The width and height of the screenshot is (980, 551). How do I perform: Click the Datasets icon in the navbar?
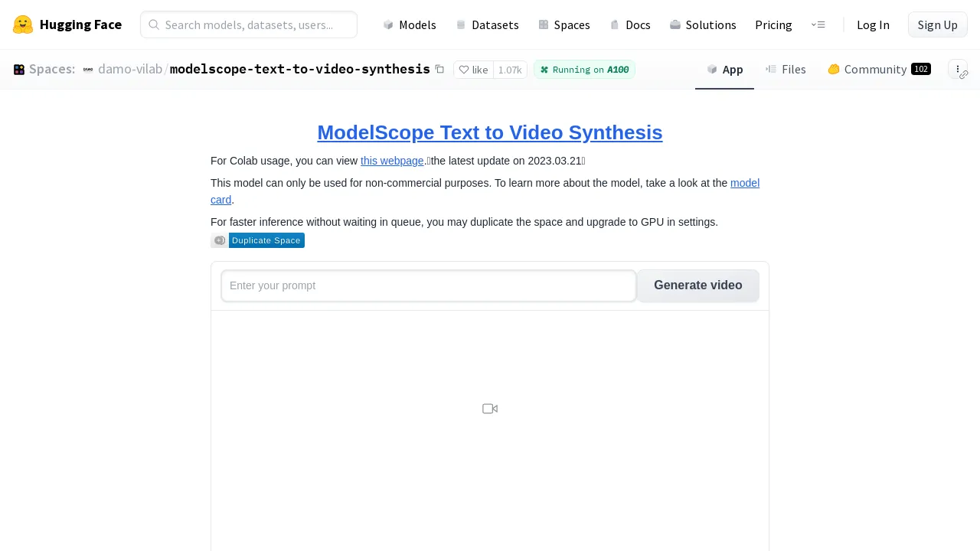462,24
